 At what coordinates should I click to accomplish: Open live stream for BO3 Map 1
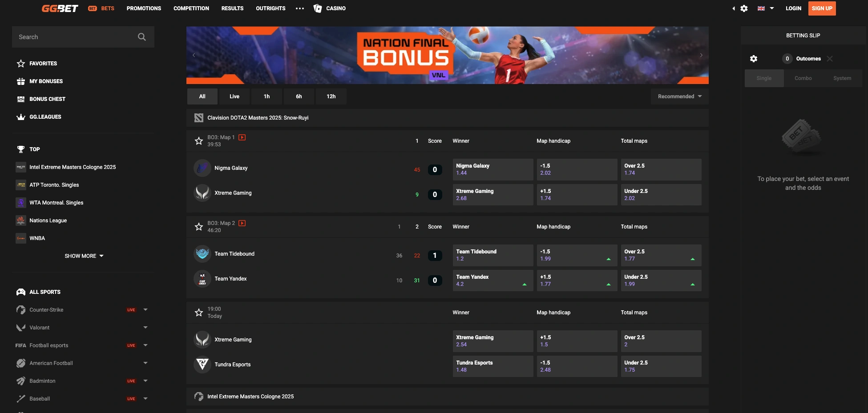point(242,137)
